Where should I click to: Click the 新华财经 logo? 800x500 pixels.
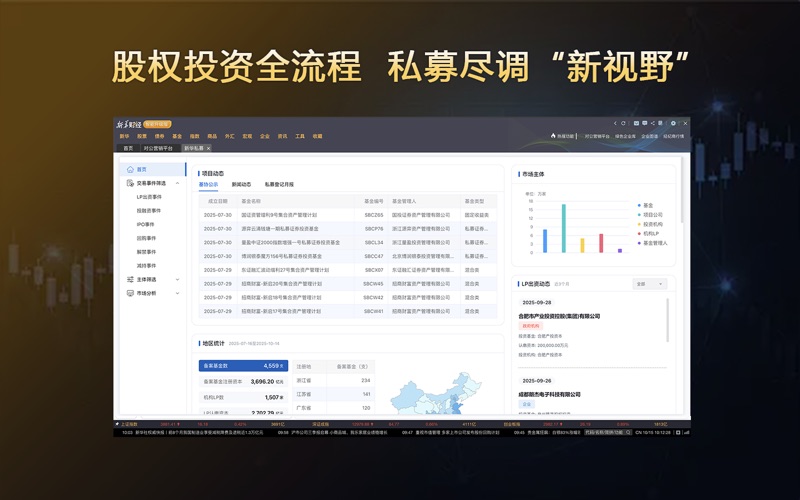(x=129, y=124)
